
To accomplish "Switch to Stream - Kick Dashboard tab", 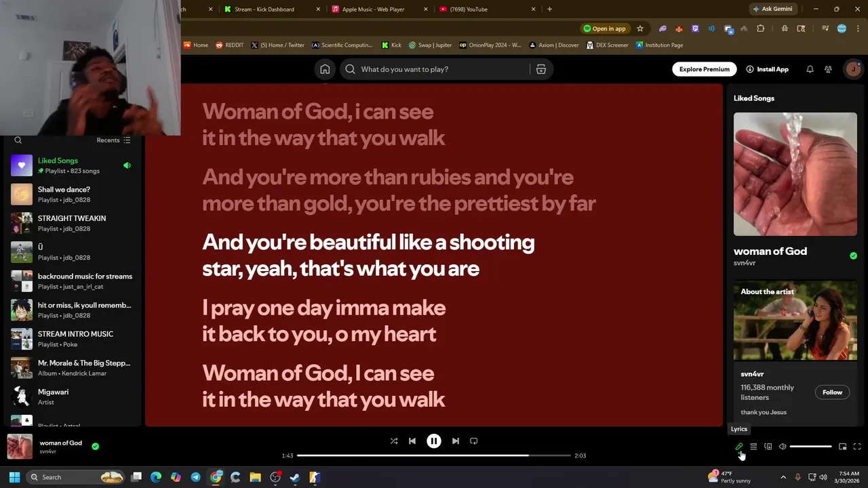I will tap(271, 9).
